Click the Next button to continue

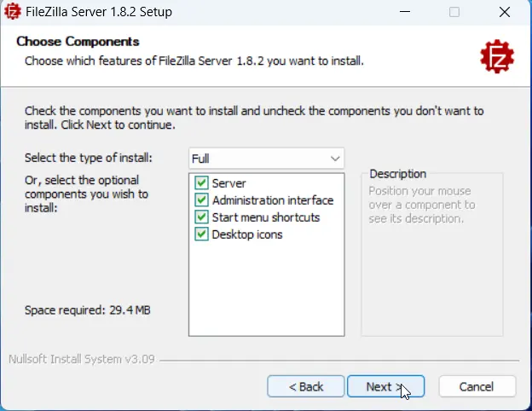point(385,386)
